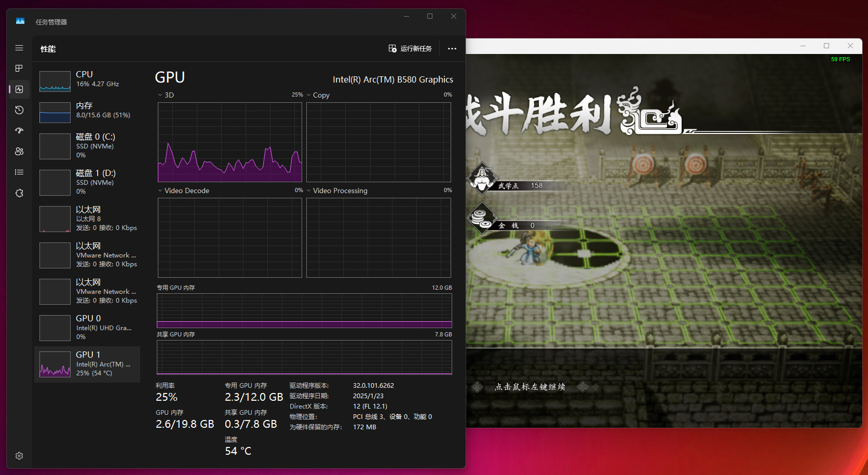The height and width of the screenshot is (475, 868).
Task: Open the Task Manager hamburger navigation menu
Action: tap(19, 48)
